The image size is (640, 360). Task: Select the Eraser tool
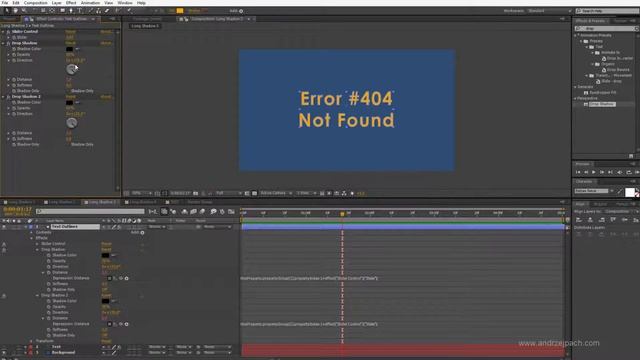(107, 11)
